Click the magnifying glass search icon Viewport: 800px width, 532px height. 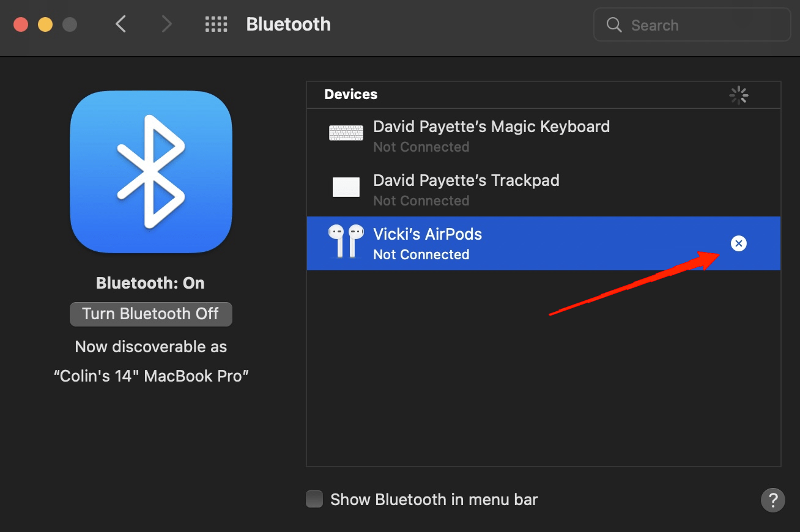tap(614, 25)
